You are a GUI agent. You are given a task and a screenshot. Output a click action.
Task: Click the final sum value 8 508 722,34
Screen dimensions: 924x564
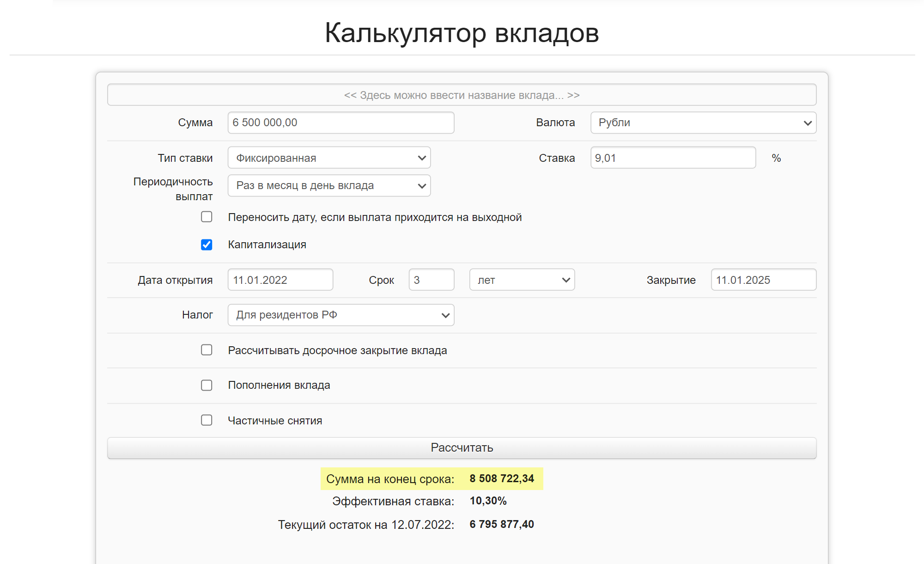point(502,478)
